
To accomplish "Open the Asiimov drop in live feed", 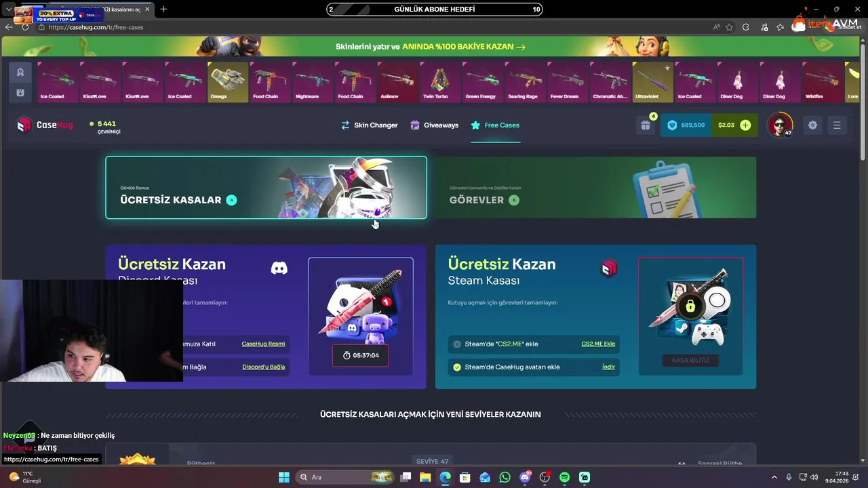I will click(x=399, y=82).
